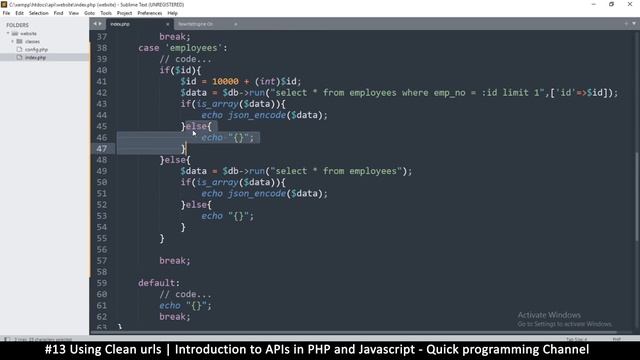Click "break;" on line 37
640x360 pixels.
[x=175, y=37]
